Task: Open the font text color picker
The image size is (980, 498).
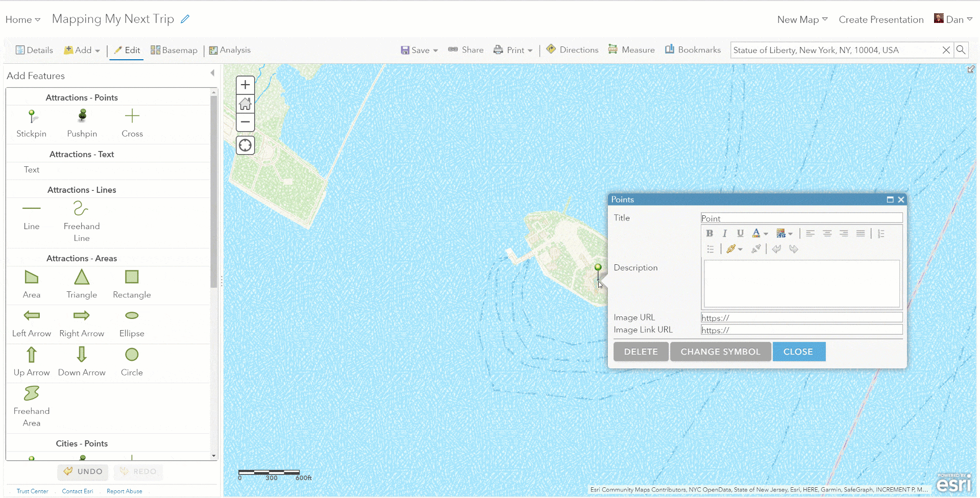Action: pos(759,234)
